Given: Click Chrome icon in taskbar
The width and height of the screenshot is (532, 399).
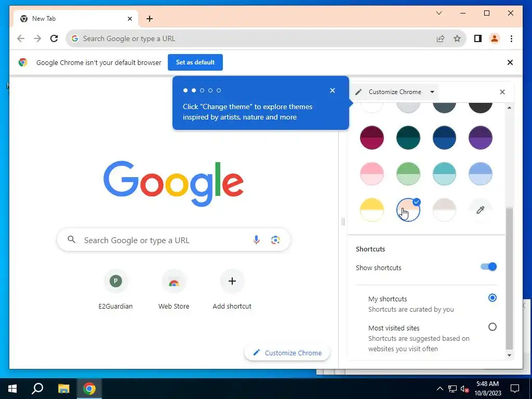Looking at the screenshot, I should pyautogui.click(x=89, y=389).
